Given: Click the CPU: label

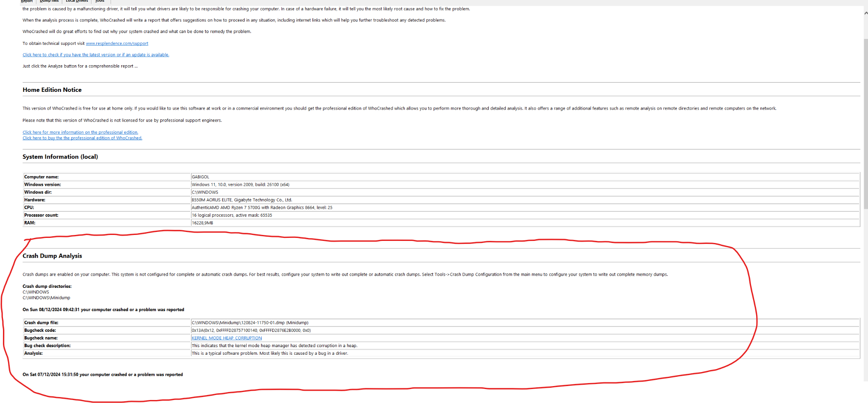Looking at the screenshot, I should point(29,207).
